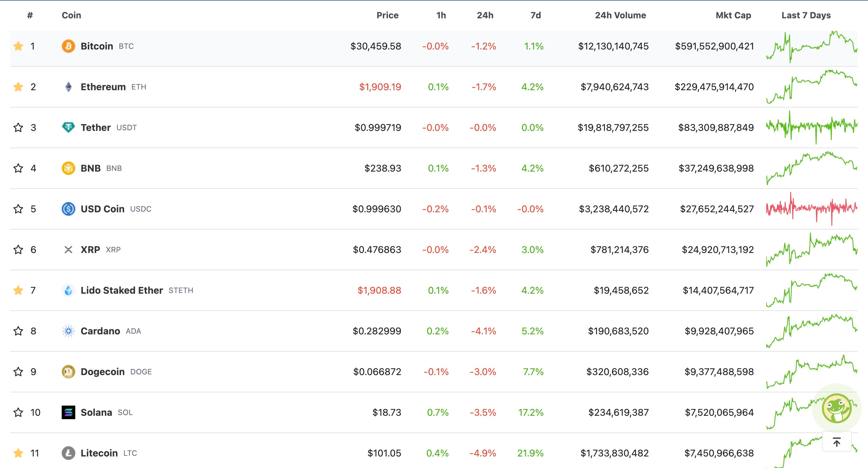This screenshot has width=868, height=468.
Task: Open the Lido Staked Ether link
Action: pos(122,290)
